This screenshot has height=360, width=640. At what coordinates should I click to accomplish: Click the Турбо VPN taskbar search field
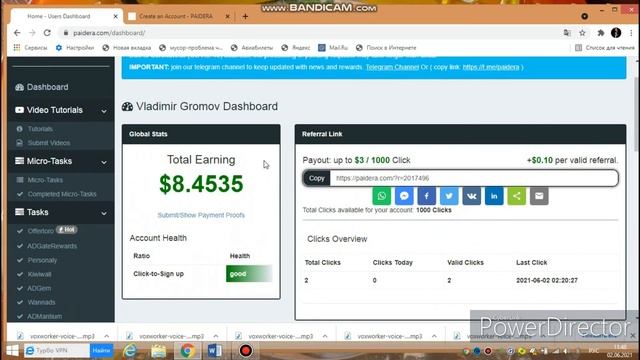57,350
